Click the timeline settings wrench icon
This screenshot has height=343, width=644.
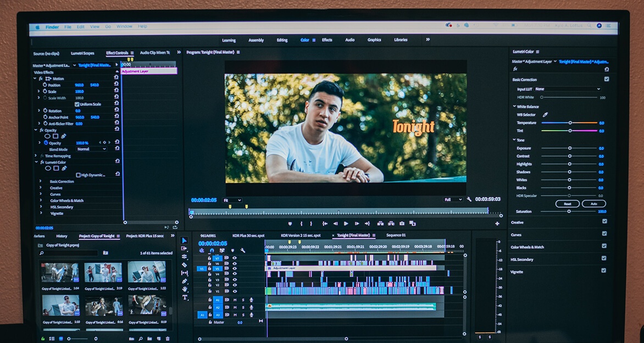[x=242, y=250]
